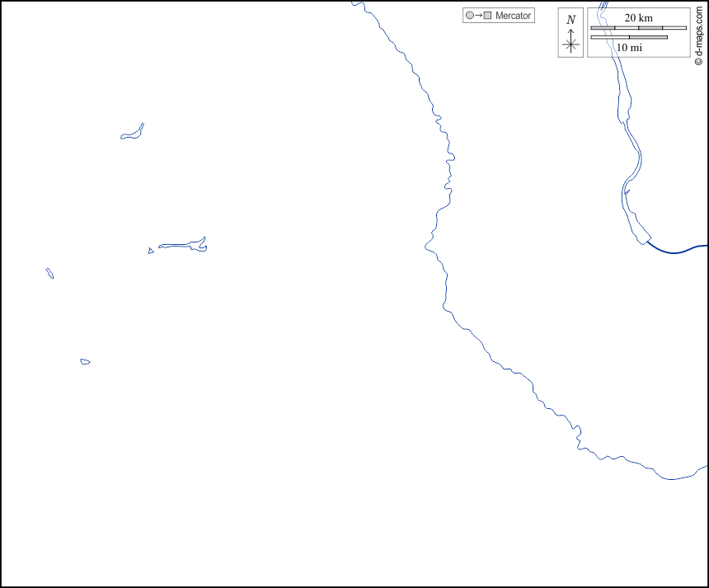Click the miles scale bar
Viewport: 709px width, 588px height.
(629, 37)
